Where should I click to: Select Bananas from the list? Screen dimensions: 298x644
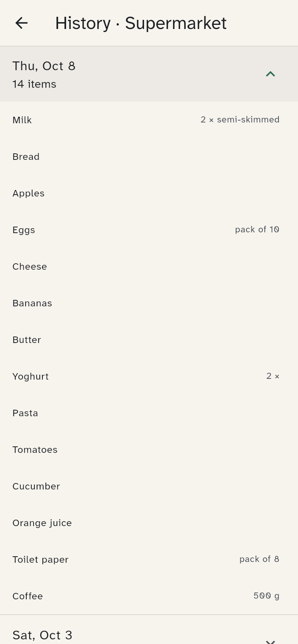click(149, 303)
